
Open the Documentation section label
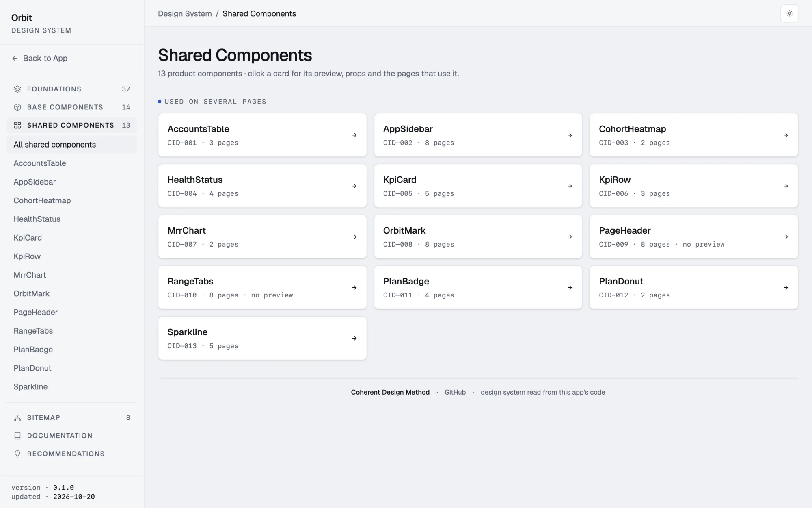click(60, 436)
